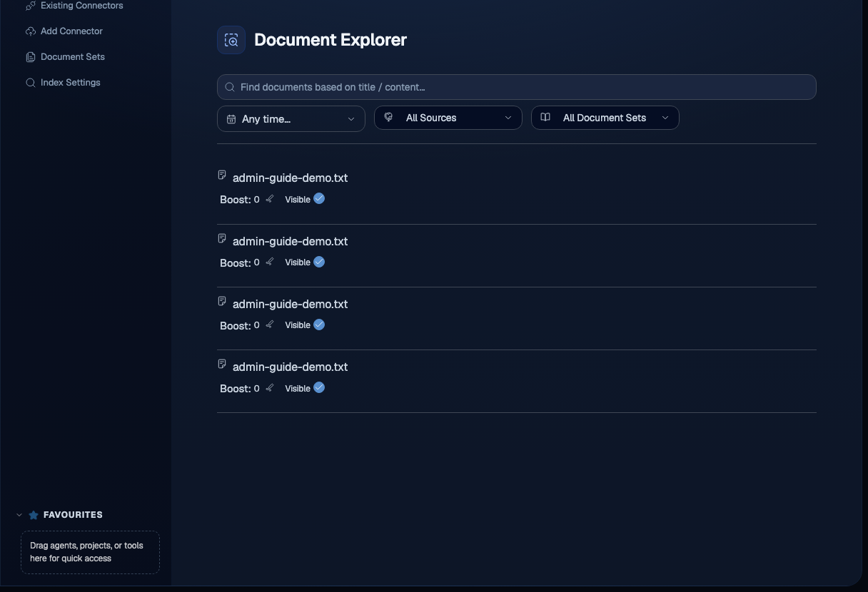Open the last listed admin-guide-demo.txt document
The image size is (868, 592).
pos(290,367)
